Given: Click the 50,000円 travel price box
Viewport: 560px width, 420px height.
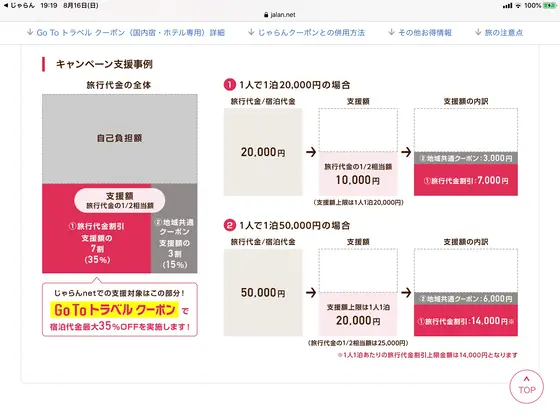Looking at the screenshot, I should (x=263, y=292).
